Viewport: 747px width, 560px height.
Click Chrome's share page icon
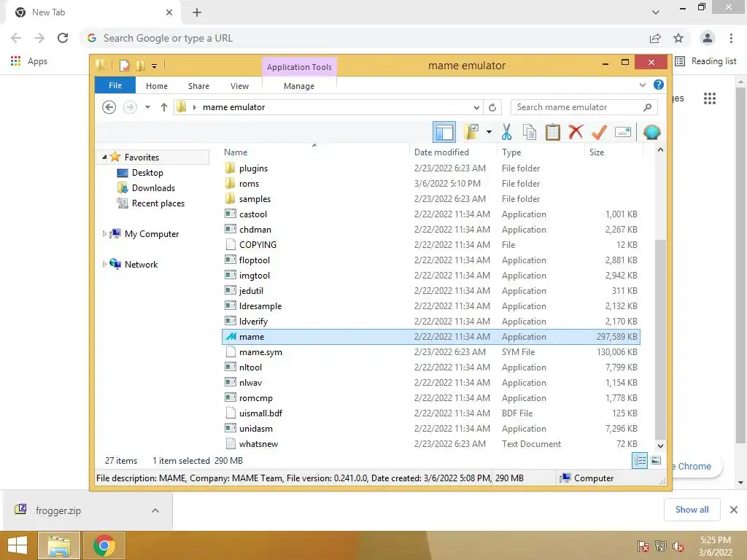point(655,38)
